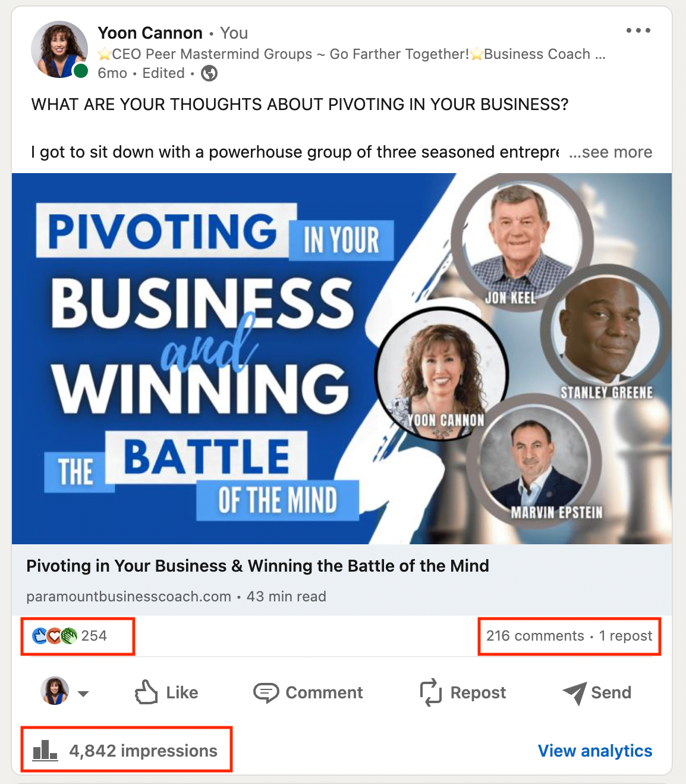Image resolution: width=686 pixels, height=784 pixels.
Task: Click small profile avatar in action bar
Action: pyautogui.click(x=55, y=691)
